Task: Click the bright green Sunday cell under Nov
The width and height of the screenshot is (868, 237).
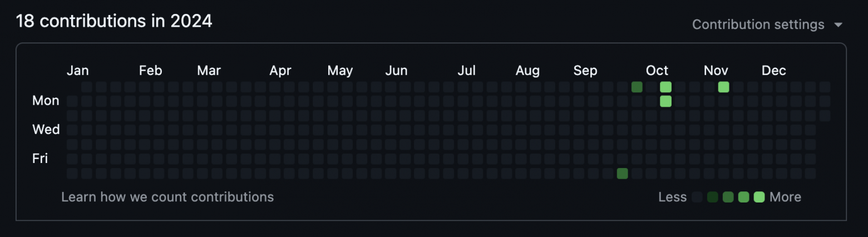Action: 723,87
